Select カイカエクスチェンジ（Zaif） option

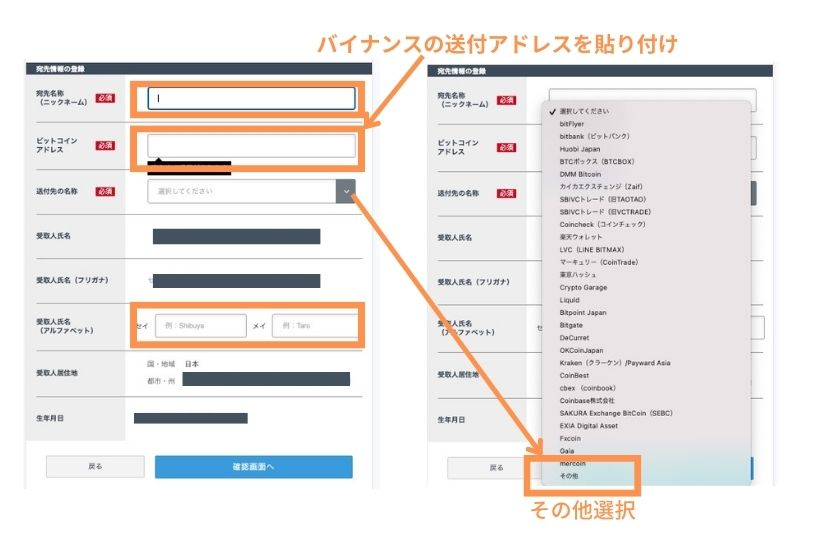point(601,187)
